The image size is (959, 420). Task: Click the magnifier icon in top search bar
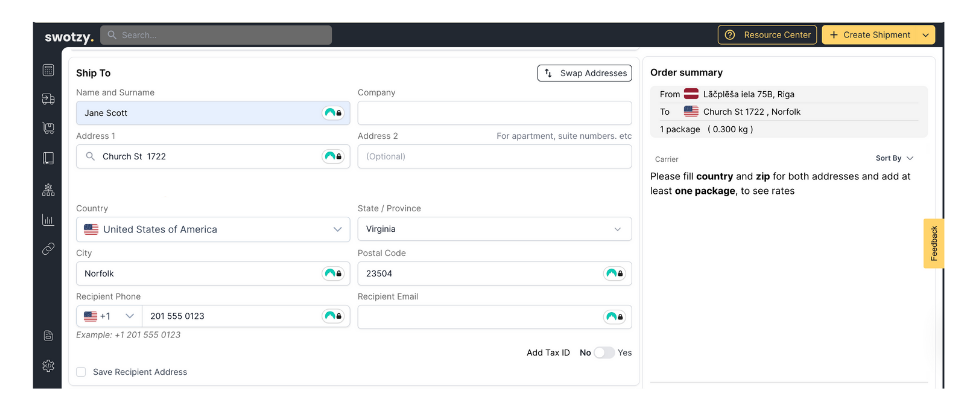(112, 35)
